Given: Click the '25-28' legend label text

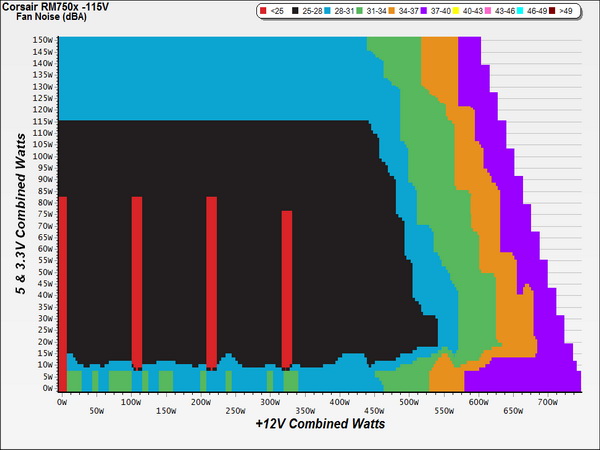Looking at the screenshot, I should click(312, 11).
